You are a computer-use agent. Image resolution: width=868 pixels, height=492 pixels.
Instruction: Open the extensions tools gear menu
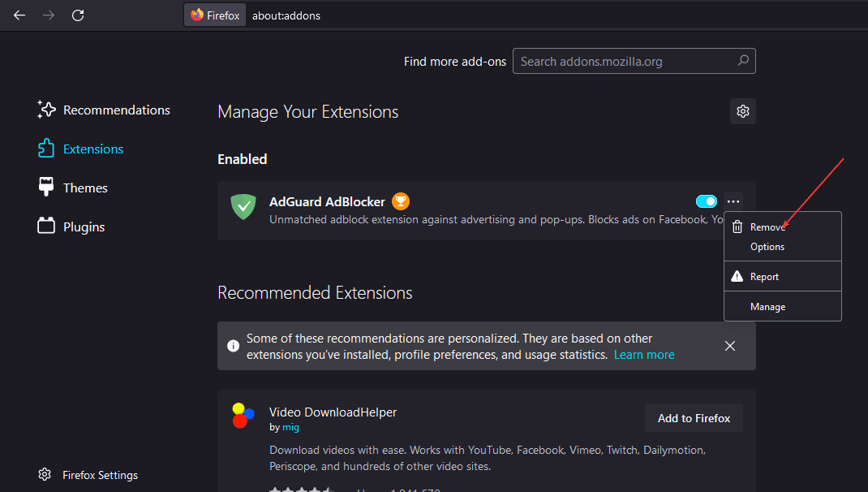tap(743, 111)
